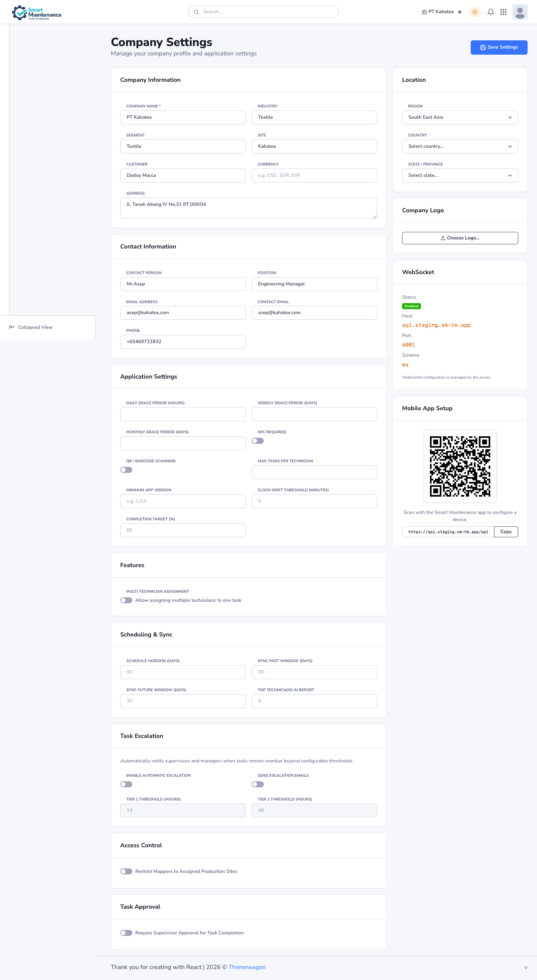The height and width of the screenshot is (980, 537).
Task: Click the Smart Maintenance logo
Action: (37, 12)
